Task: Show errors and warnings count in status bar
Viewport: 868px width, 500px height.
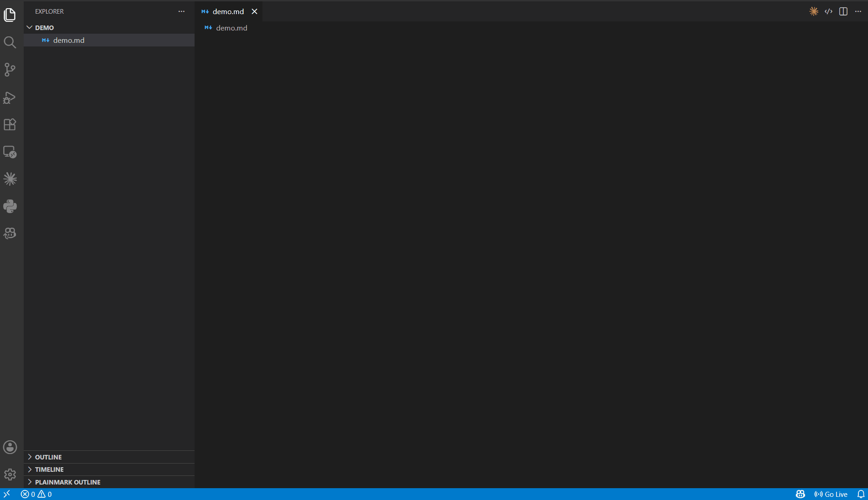Action: click(x=36, y=494)
